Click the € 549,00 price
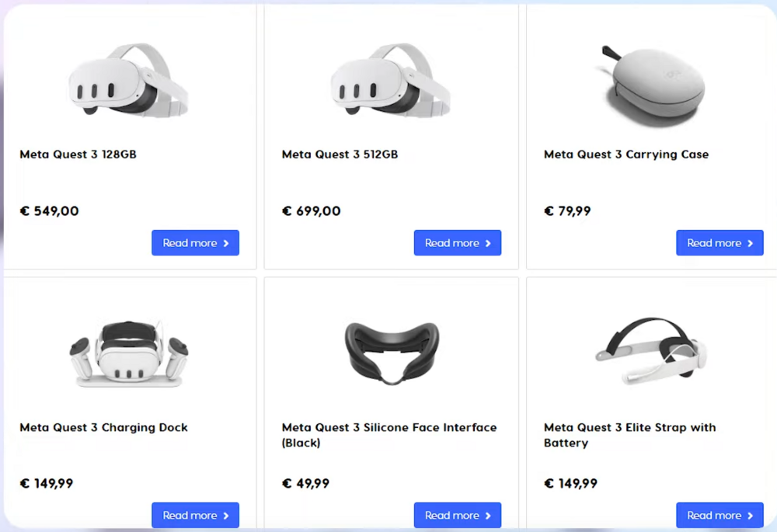Image resolution: width=777 pixels, height=532 pixels. click(49, 211)
